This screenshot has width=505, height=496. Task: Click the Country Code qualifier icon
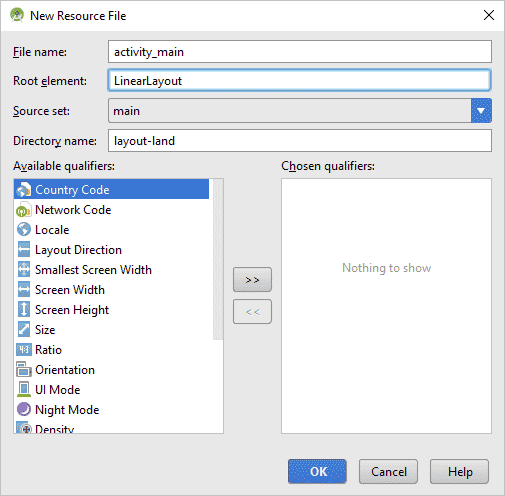[x=23, y=190]
